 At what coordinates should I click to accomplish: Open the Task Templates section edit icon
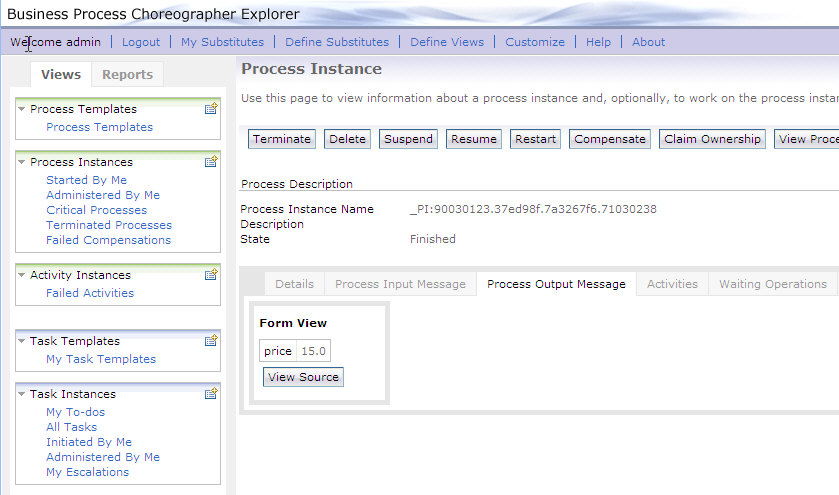pyautogui.click(x=211, y=340)
